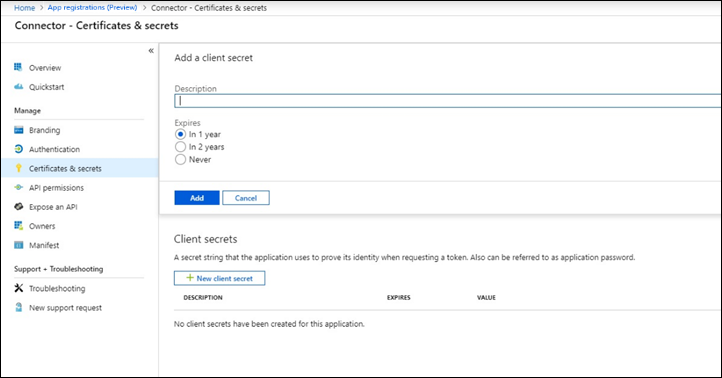Open Authentication settings
The height and width of the screenshot is (378, 722).
tap(54, 149)
